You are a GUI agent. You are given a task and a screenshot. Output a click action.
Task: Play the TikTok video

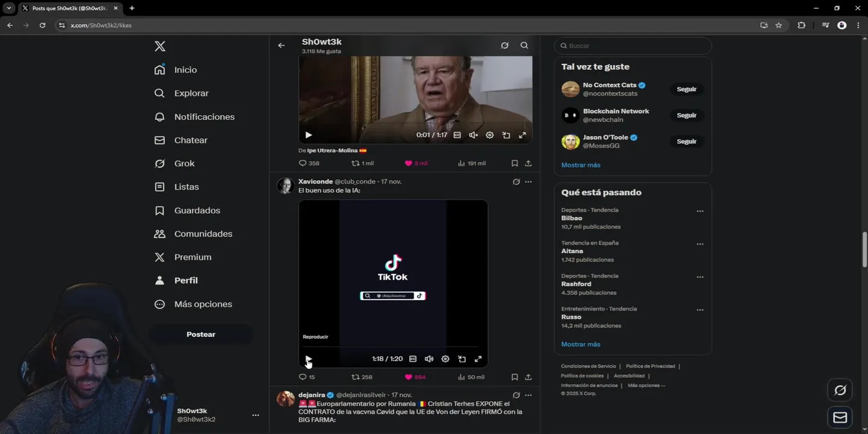coord(309,359)
